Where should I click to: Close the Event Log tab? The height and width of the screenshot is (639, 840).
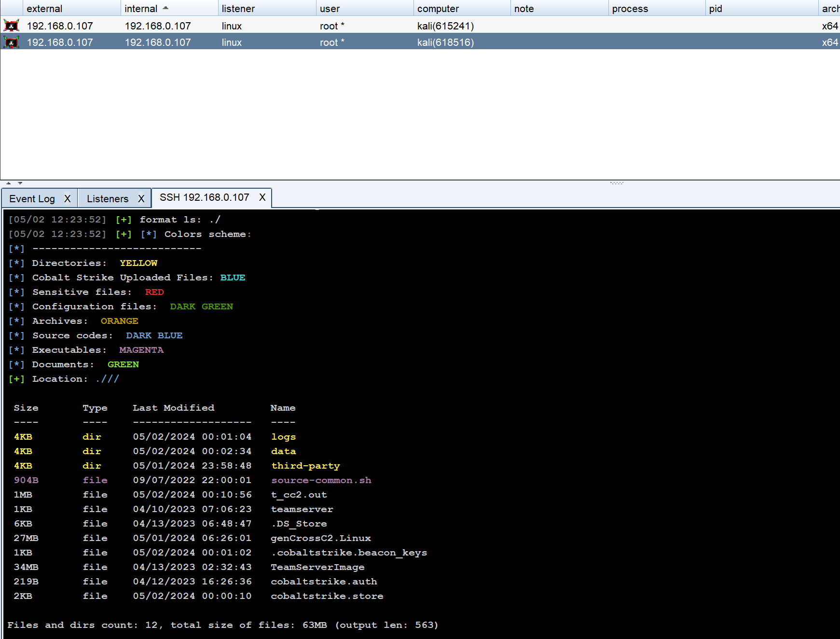68,199
